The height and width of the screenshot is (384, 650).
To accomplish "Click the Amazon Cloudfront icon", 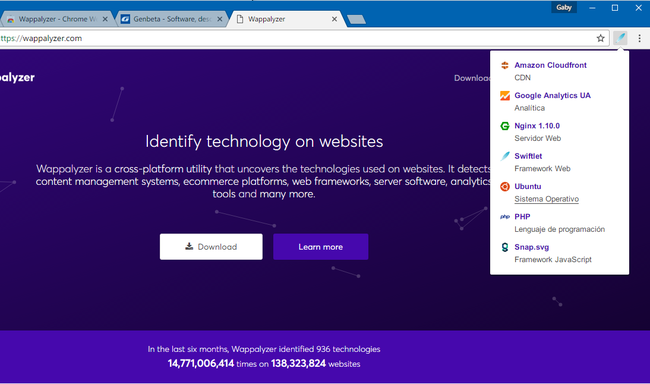I will pyautogui.click(x=504, y=65).
